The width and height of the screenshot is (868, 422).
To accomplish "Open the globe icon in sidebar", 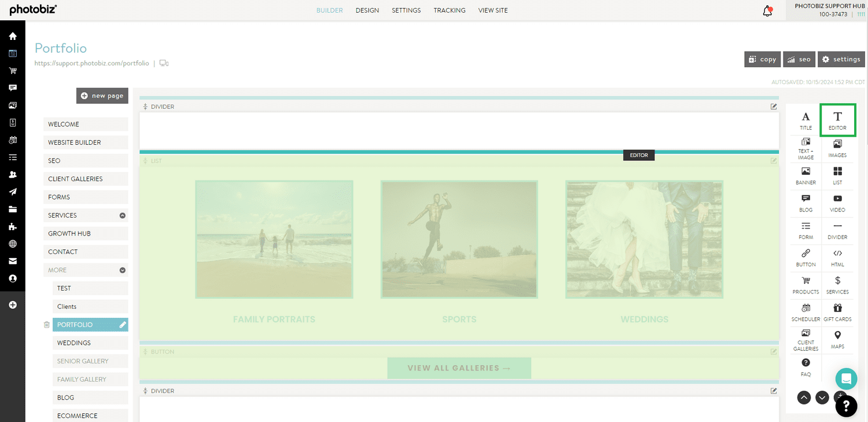I will click(13, 244).
